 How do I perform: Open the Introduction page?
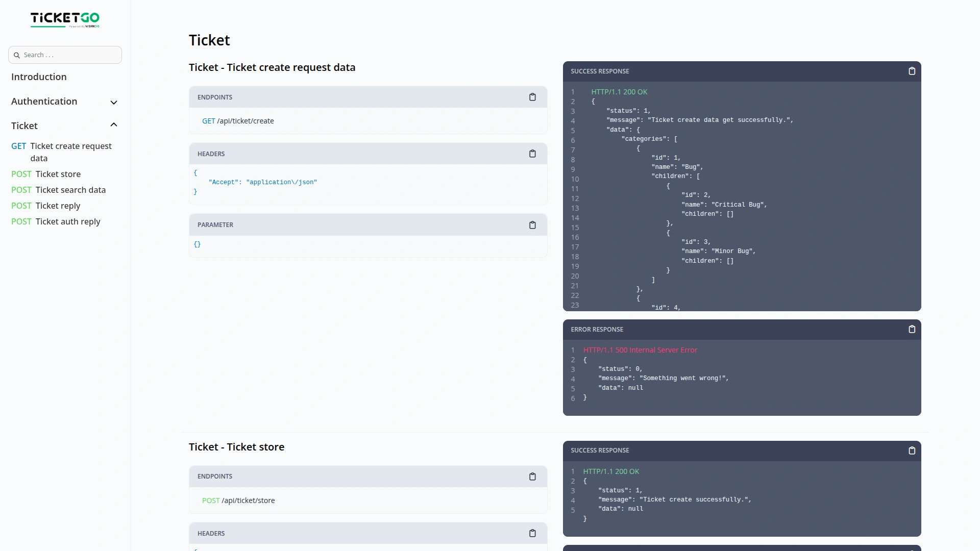click(x=38, y=77)
